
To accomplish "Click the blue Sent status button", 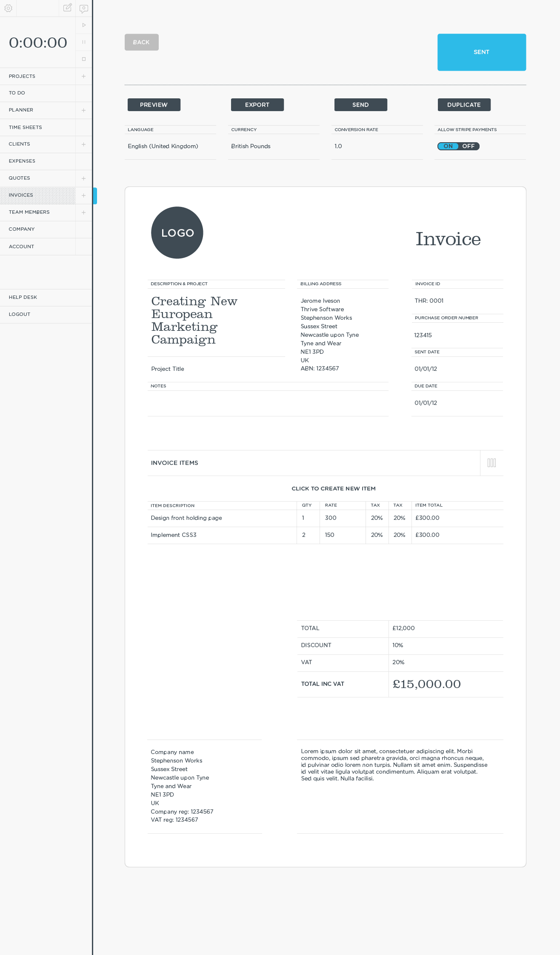I will (481, 52).
